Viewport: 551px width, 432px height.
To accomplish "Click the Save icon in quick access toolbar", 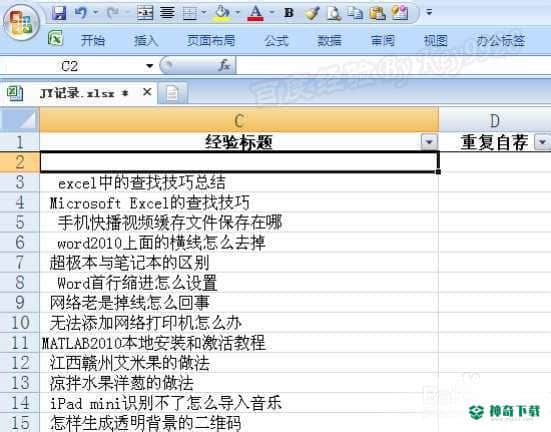I will [x=59, y=13].
